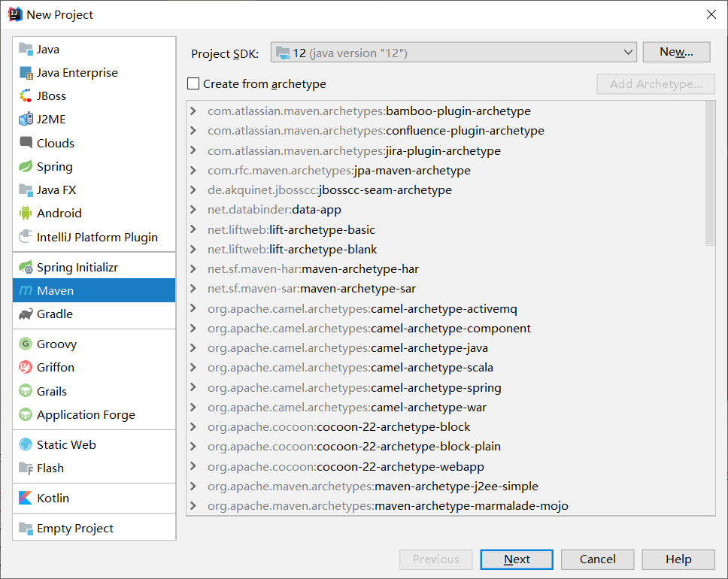Expand maven-archetype-j2ee-simple tree node

point(194,487)
